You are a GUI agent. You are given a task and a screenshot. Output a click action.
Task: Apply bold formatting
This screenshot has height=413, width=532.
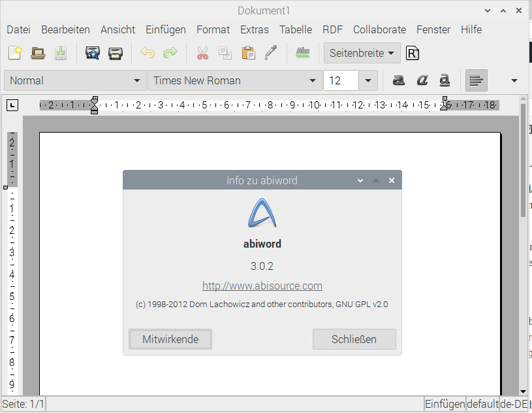pos(399,80)
